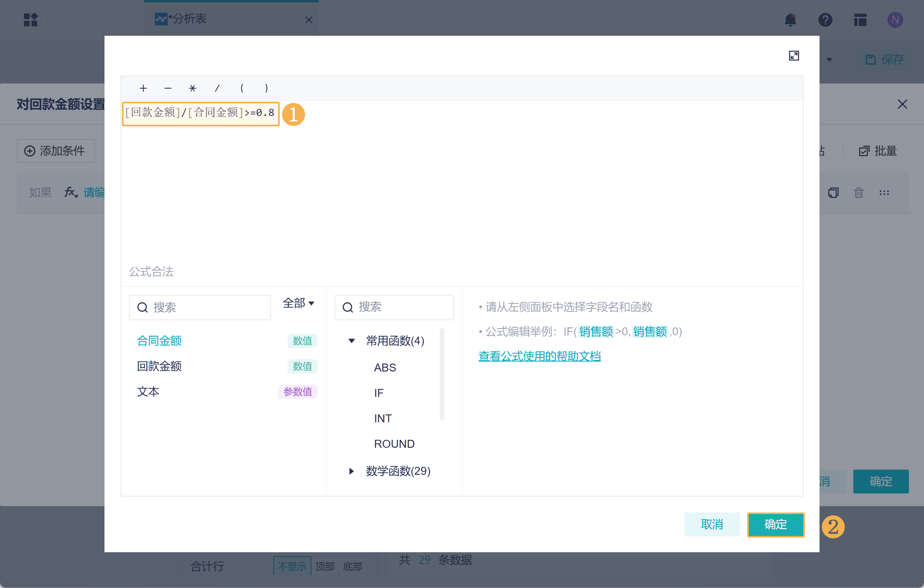Insert the left parenthesis symbol

click(x=242, y=88)
